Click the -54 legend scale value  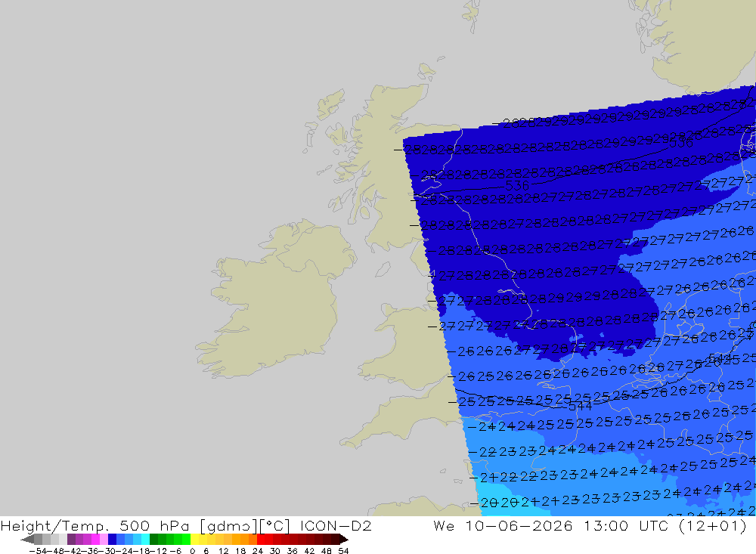coord(38,551)
